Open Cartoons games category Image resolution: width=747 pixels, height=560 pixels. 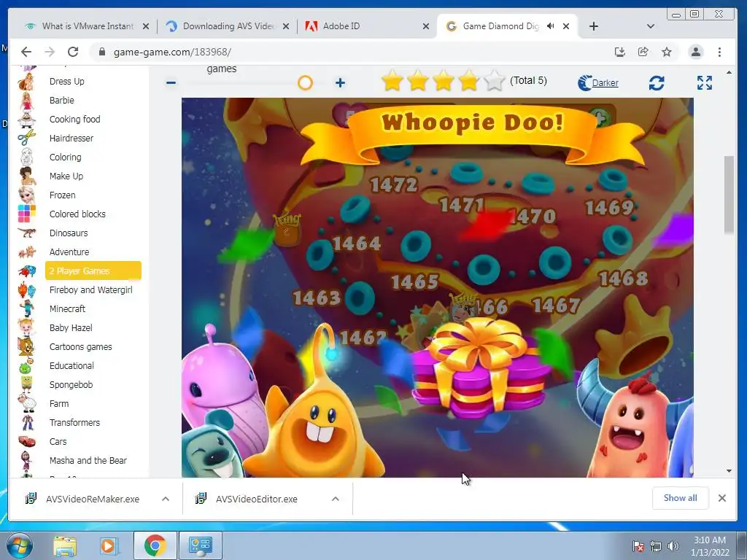[x=80, y=346]
